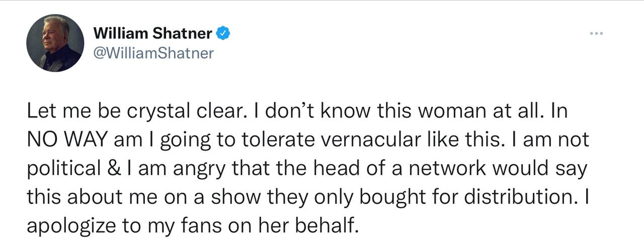The image size is (644, 248).
Task: Open the @WilliamShatner handle link
Action: coord(153,53)
